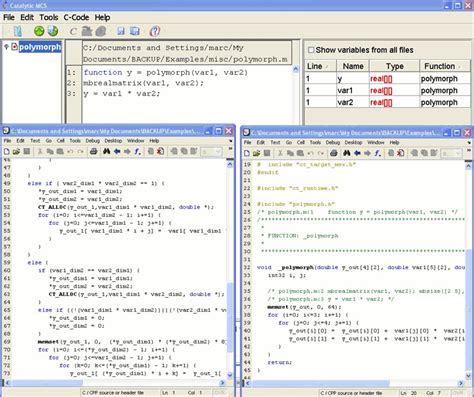474x397 pixels.
Task: Open stack dropdown in right editor toolbar
Action: 451,154
